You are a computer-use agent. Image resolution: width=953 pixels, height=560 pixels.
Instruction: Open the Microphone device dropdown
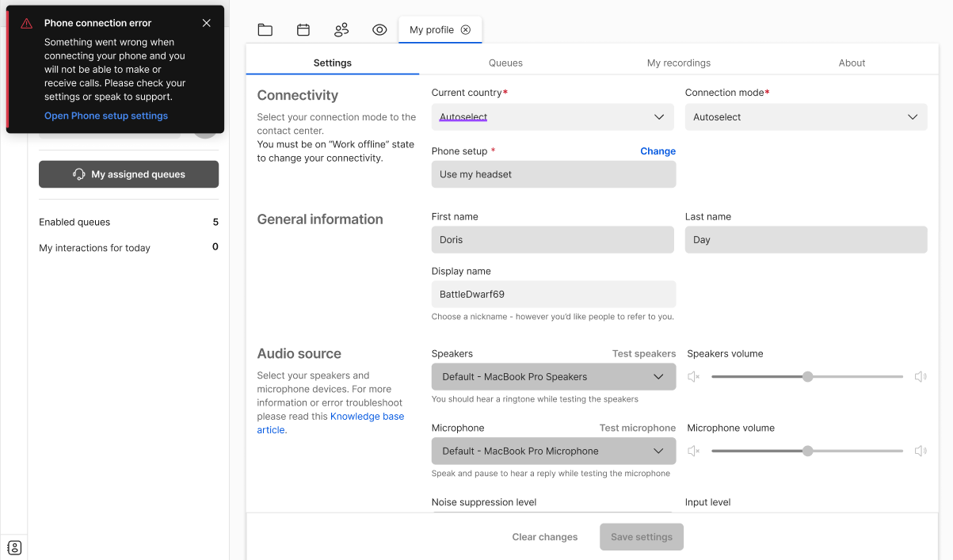(553, 451)
